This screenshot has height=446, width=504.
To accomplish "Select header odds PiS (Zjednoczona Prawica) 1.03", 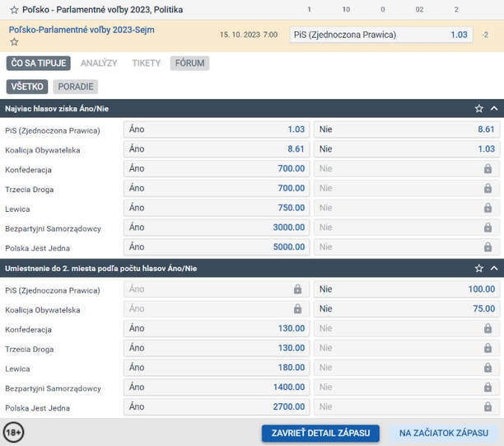I will pos(381,35).
